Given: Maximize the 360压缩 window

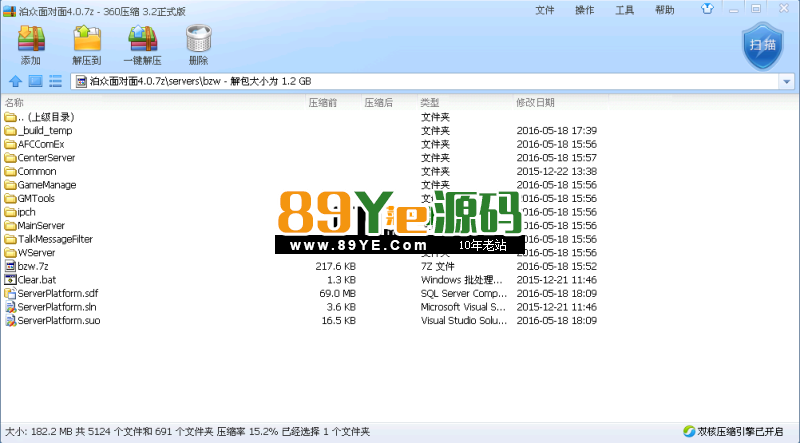Looking at the screenshot, I should (756, 9).
